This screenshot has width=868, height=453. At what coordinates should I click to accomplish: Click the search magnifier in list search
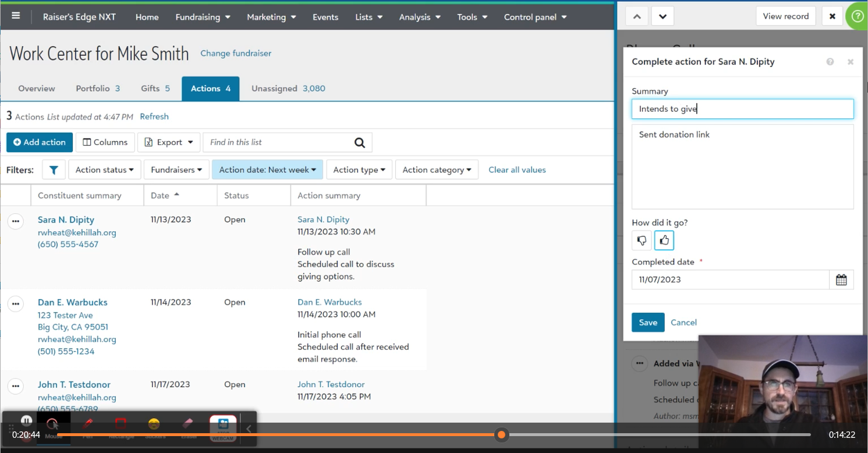(360, 142)
